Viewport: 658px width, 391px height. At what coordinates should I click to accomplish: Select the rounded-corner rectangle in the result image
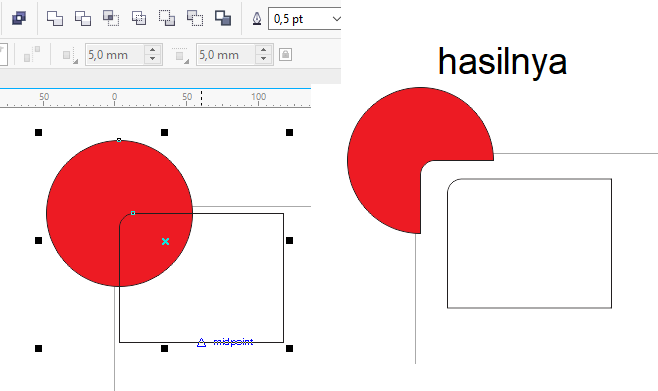pos(530,243)
